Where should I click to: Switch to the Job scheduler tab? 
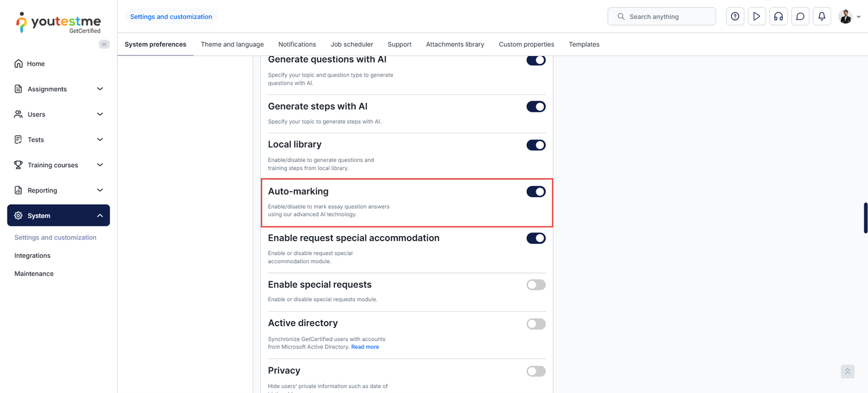point(352,44)
